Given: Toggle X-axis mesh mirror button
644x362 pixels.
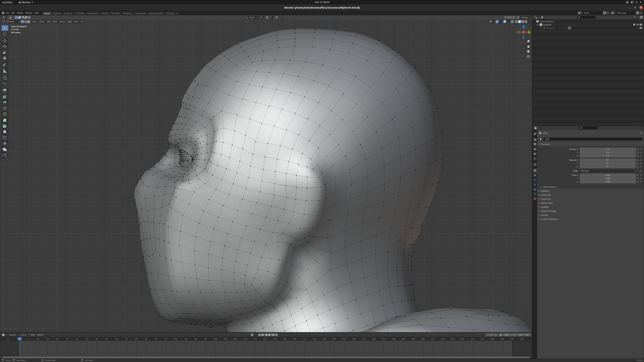Looking at the screenshot, I should [508, 17].
